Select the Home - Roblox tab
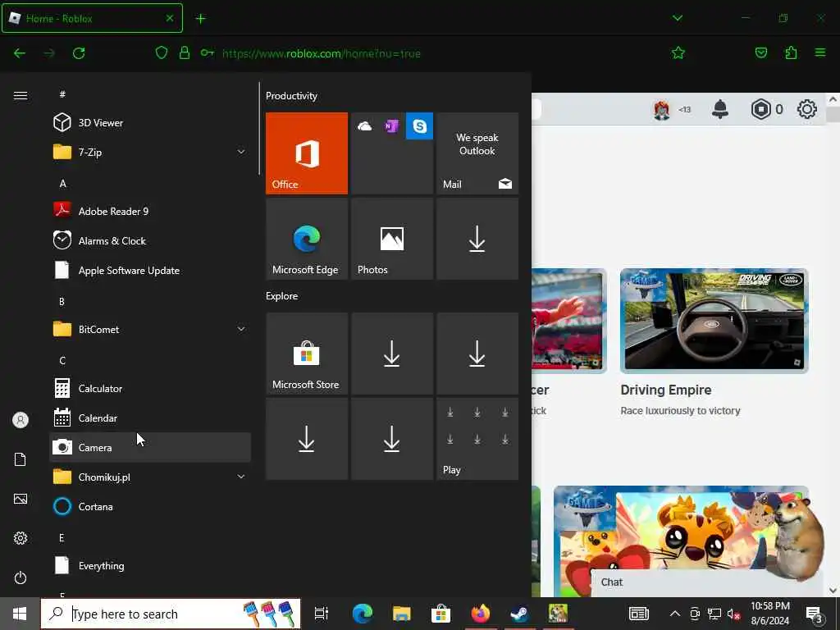This screenshot has width=840, height=630. point(92,18)
